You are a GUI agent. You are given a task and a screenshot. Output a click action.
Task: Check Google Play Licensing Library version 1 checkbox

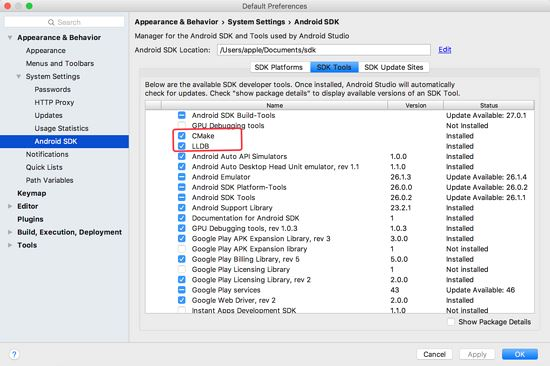point(182,269)
